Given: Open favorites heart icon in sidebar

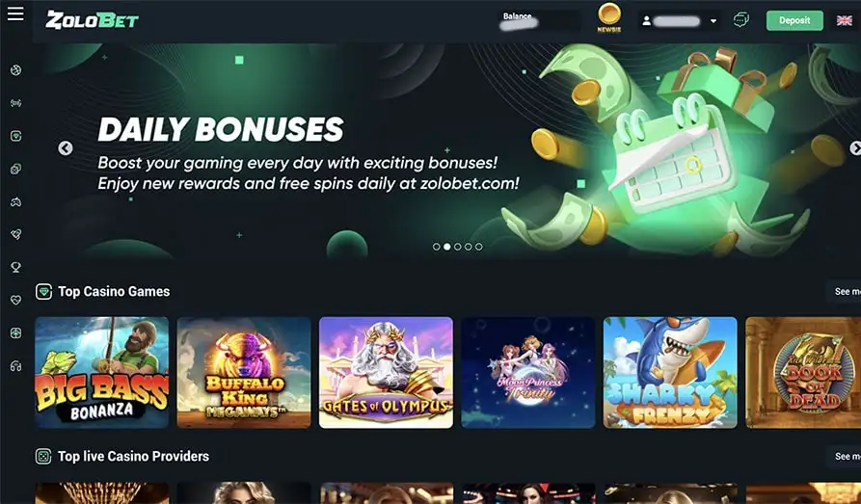Looking at the screenshot, I should click(16, 301).
